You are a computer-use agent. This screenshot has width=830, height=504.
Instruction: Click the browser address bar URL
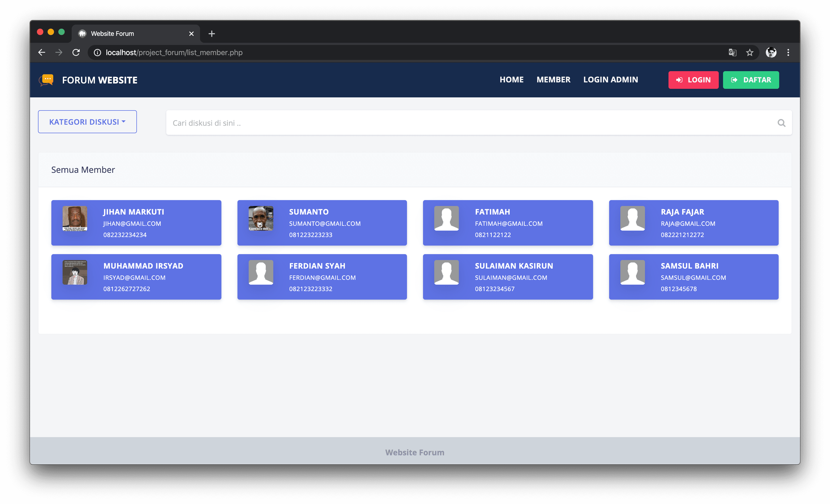coord(174,52)
